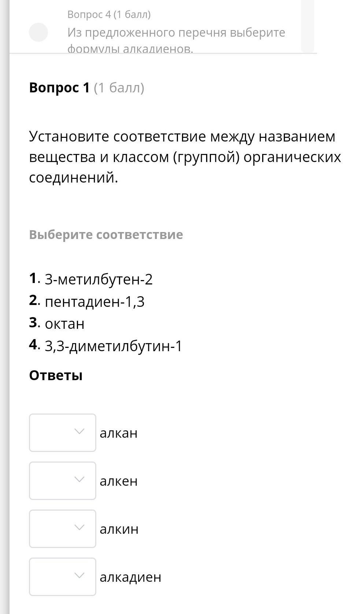Click the алкан answer label
Image resolution: width=364 pixels, height=614 pixels.
(x=119, y=433)
